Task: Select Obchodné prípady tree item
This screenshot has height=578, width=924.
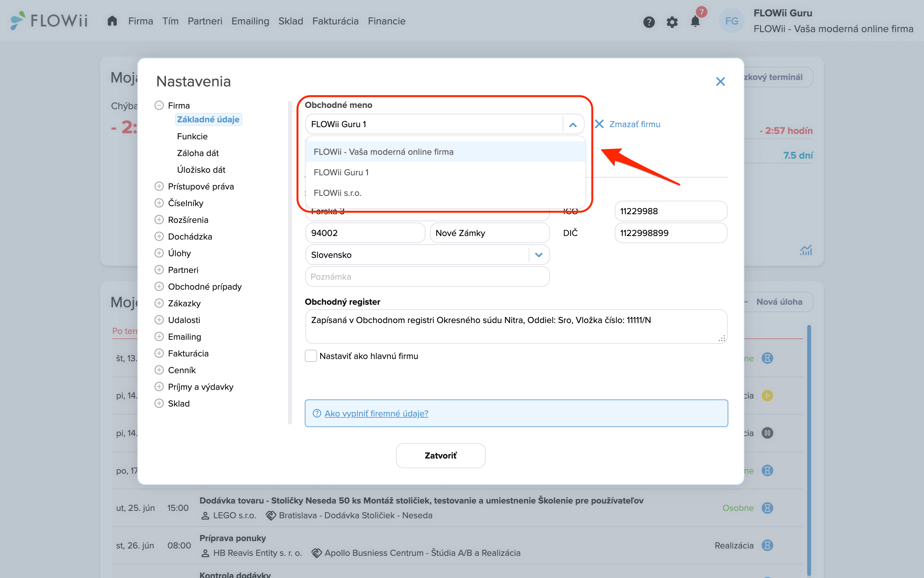Action: pyautogui.click(x=205, y=287)
